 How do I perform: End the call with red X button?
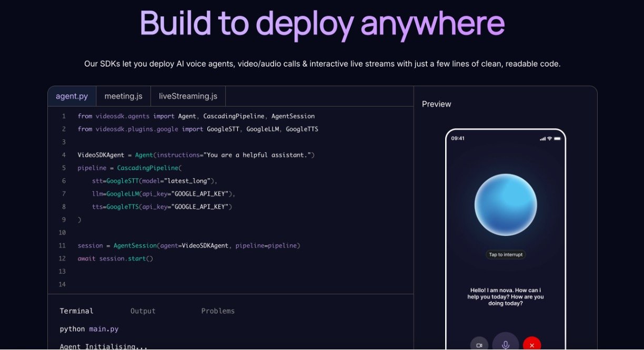tap(532, 345)
